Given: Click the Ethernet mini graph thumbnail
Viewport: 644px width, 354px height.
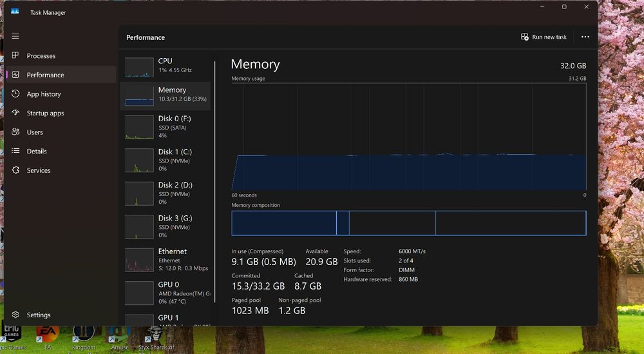Looking at the screenshot, I should pos(139,260).
